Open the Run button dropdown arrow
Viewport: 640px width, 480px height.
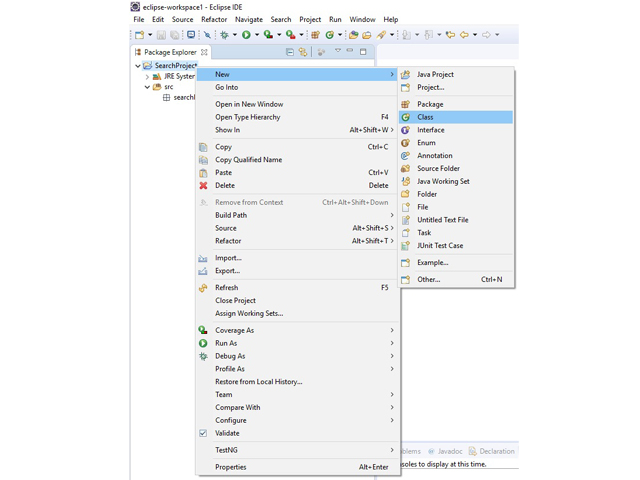257,35
